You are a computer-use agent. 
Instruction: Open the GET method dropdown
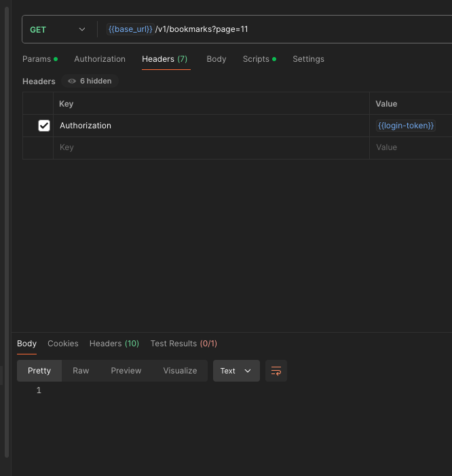[58, 29]
